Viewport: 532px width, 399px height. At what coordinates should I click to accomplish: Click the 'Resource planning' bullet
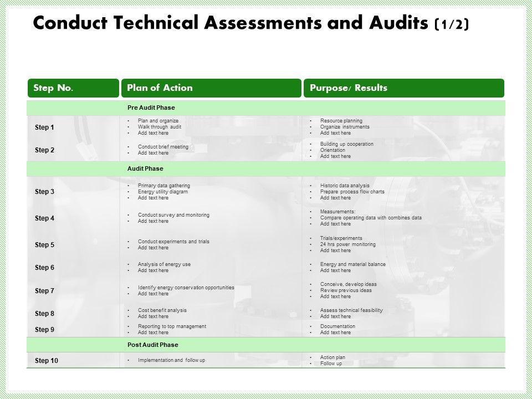341,121
